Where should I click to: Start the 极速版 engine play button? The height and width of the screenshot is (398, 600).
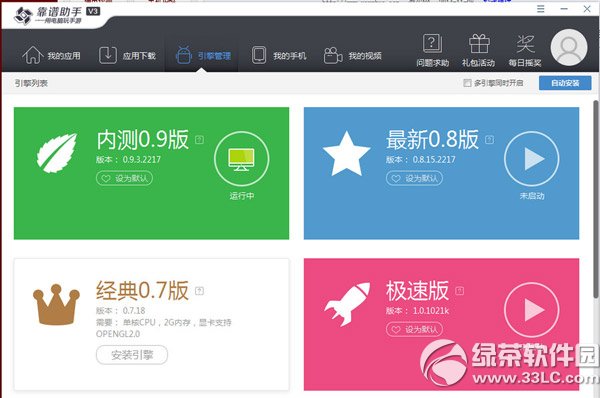pos(532,310)
